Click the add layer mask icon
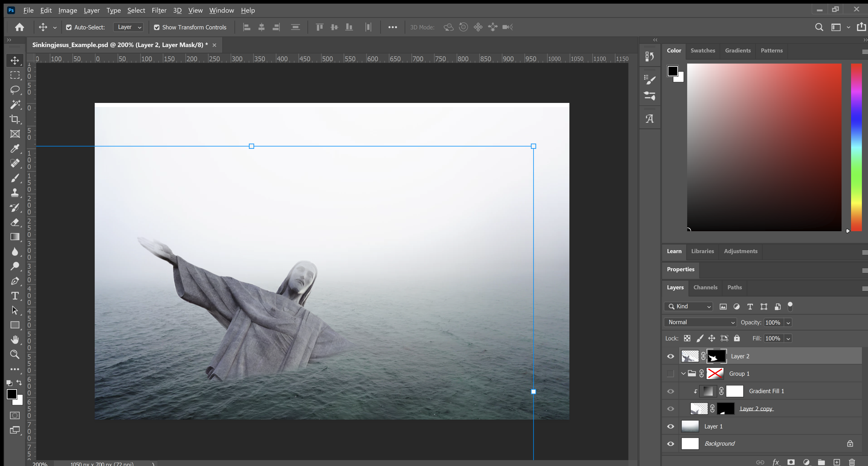This screenshot has height=466, width=868. (x=791, y=462)
